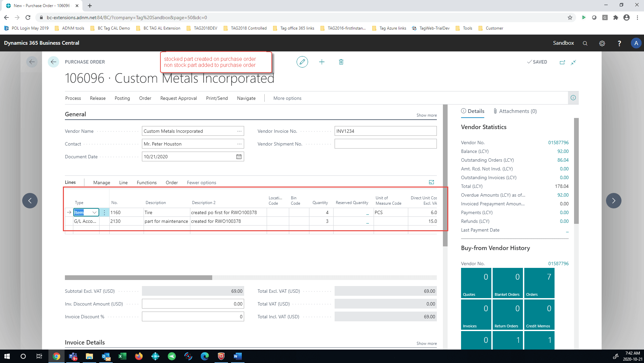Open Microsoft Teams from the taskbar
The height and width of the screenshot is (363, 644).
(x=73, y=356)
